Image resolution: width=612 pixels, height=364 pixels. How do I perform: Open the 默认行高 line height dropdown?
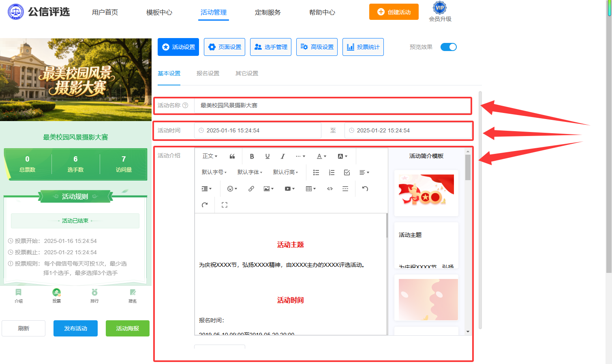coord(285,172)
